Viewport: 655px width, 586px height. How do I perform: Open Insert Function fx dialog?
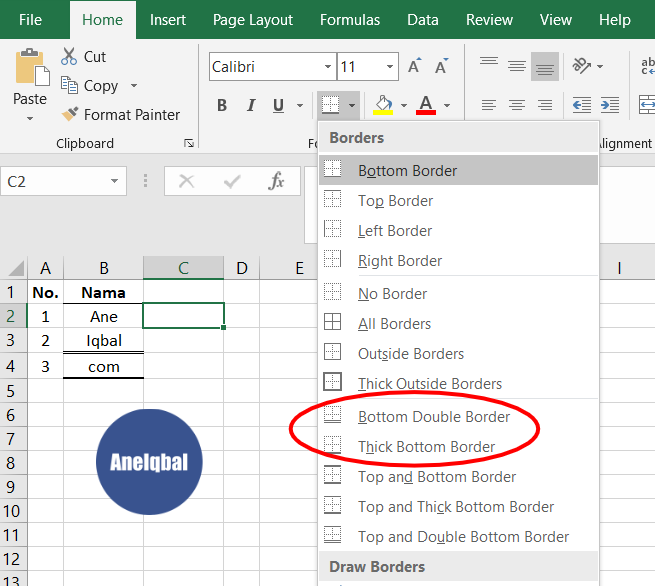[276, 181]
